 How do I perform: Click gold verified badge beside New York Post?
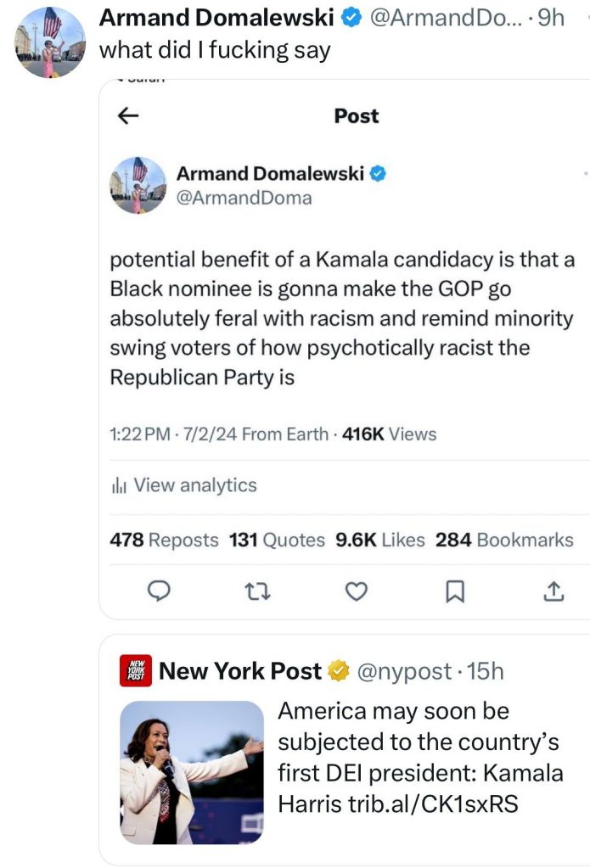[x=338, y=671]
